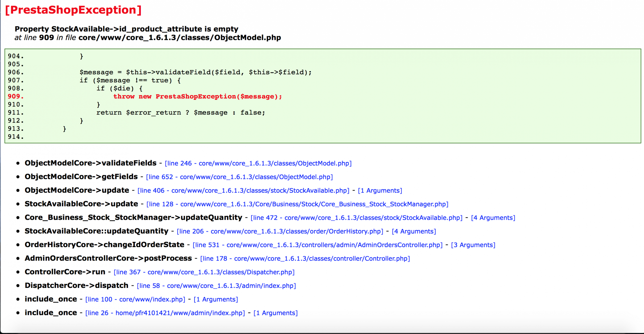
Task: Expand '[4 Arguments]' for Core_Business_Stock_StockManager->updateQuantity
Action: 493,218
